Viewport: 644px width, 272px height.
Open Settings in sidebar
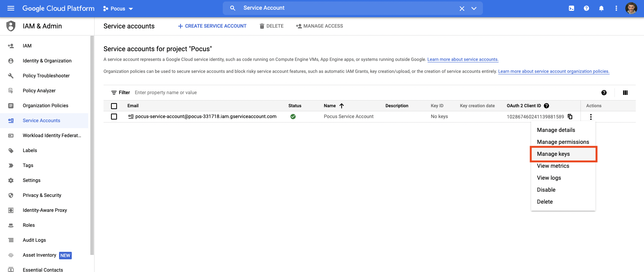(31, 180)
